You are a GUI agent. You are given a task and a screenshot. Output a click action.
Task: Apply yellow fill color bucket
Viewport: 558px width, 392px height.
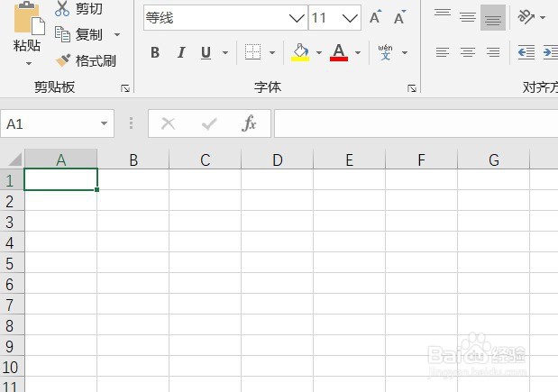tap(300, 52)
